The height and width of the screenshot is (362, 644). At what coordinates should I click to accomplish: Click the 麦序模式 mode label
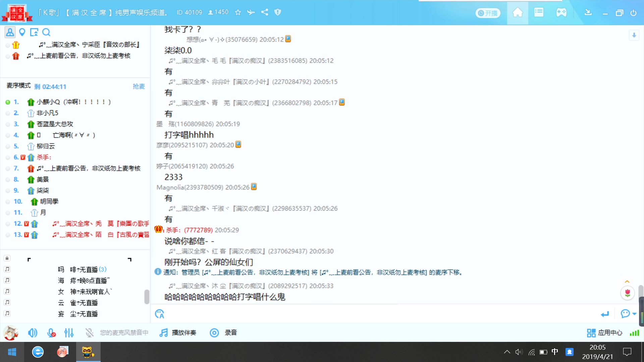point(18,86)
